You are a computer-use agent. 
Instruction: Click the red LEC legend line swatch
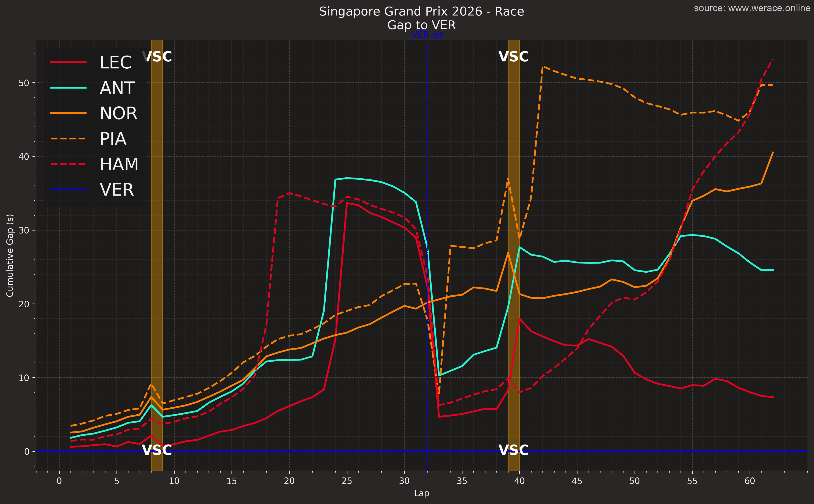(x=68, y=62)
